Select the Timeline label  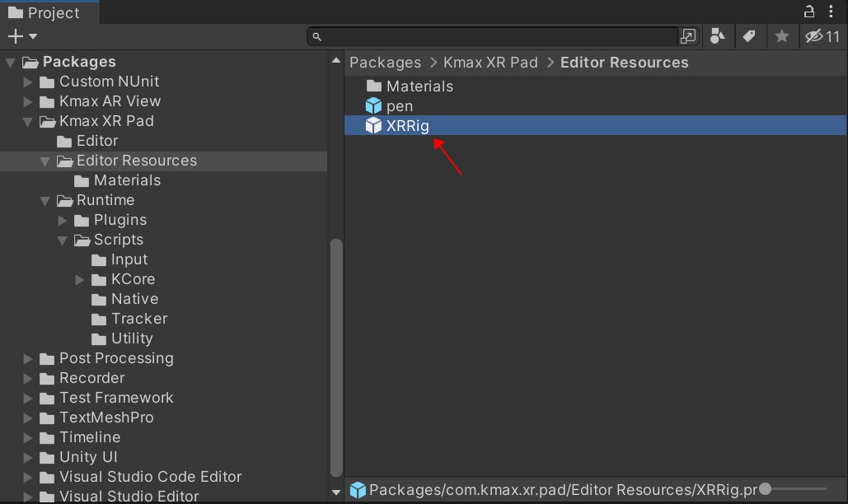coord(90,437)
